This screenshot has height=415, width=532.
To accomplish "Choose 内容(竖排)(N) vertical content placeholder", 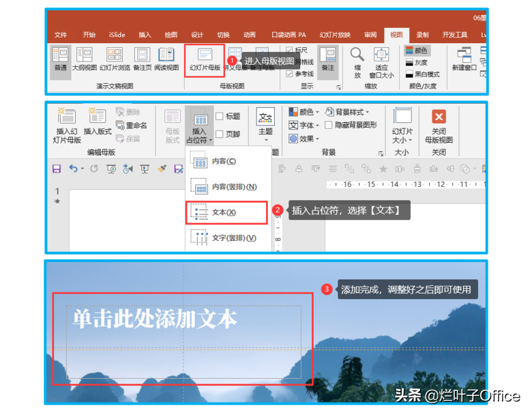I will click(228, 186).
